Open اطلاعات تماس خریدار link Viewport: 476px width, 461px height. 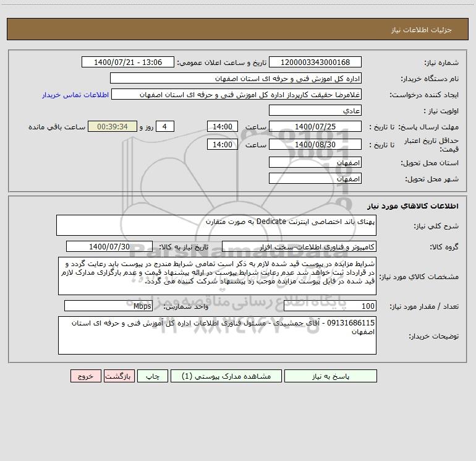75,95
